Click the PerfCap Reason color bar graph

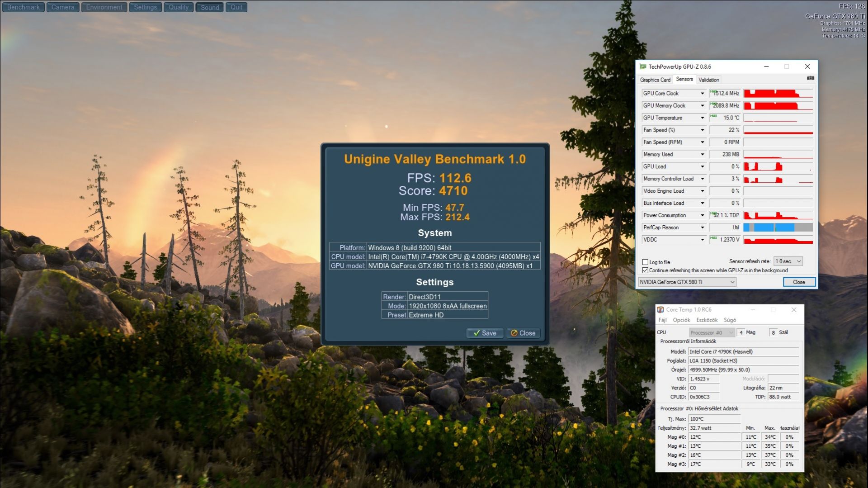click(x=778, y=228)
